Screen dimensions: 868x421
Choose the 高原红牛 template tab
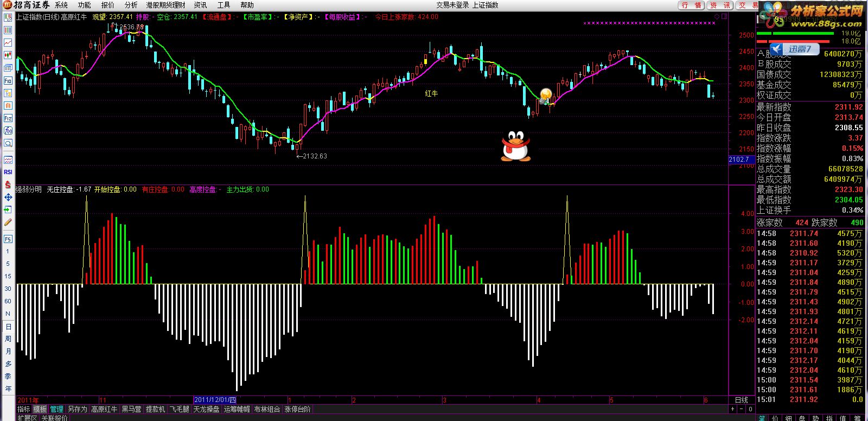(104, 409)
